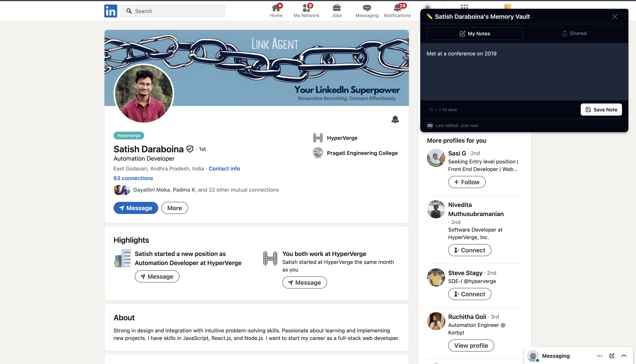
Task: Open the Jobs briefcase icon
Action: [x=336, y=11]
